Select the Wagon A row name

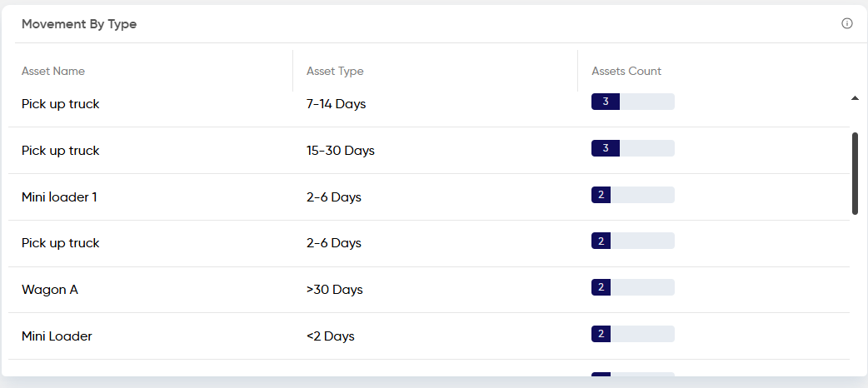point(50,290)
